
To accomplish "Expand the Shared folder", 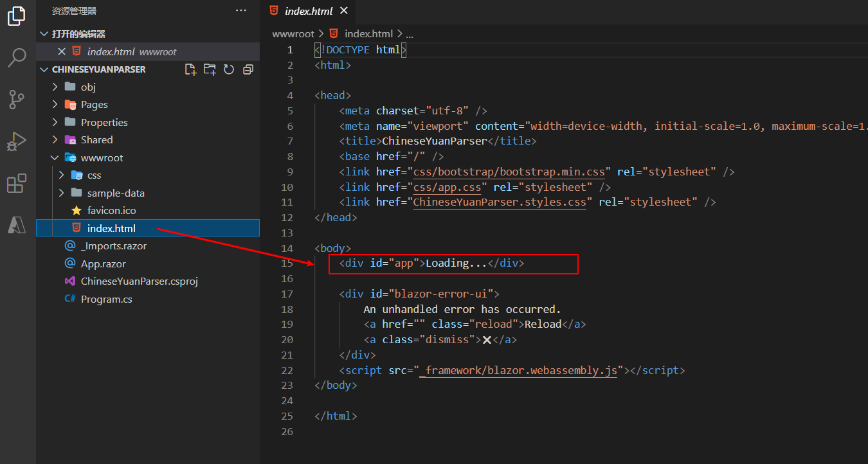I will [55, 139].
